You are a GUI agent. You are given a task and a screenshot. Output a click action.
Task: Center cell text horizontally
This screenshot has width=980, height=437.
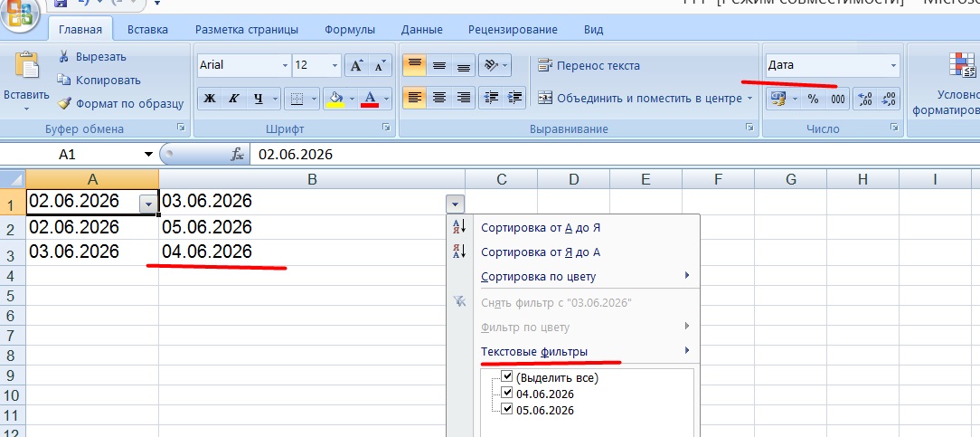pyautogui.click(x=438, y=98)
